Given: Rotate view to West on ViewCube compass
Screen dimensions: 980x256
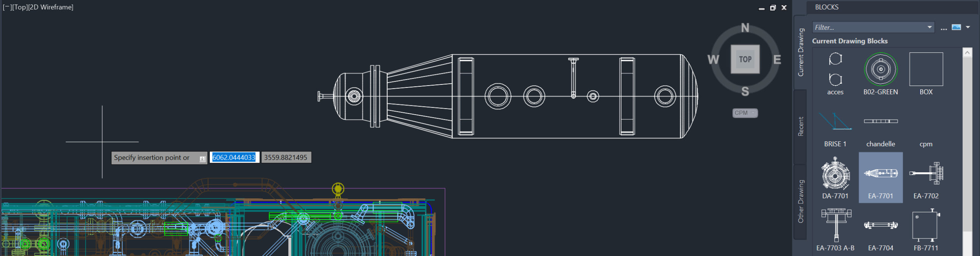Looking at the screenshot, I should click(713, 60).
